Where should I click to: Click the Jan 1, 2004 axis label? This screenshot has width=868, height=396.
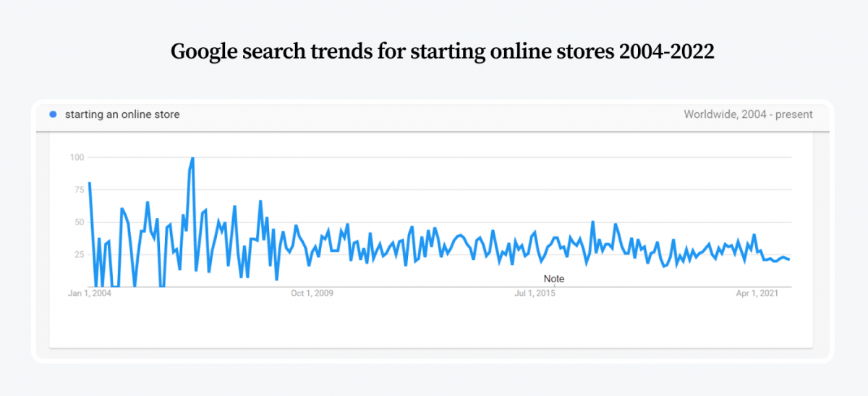90,293
